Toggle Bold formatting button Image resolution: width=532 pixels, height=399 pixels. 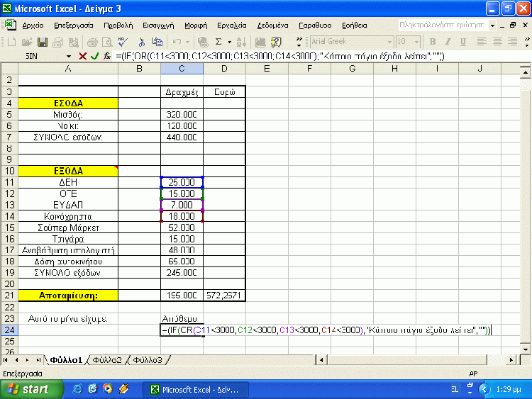click(x=433, y=42)
